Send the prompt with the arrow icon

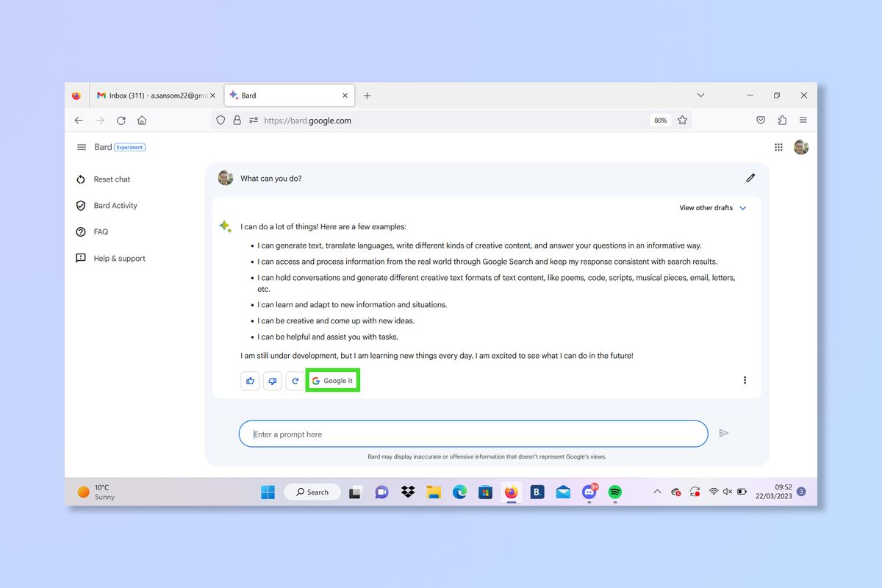pyautogui.click(x=724, y=433)
